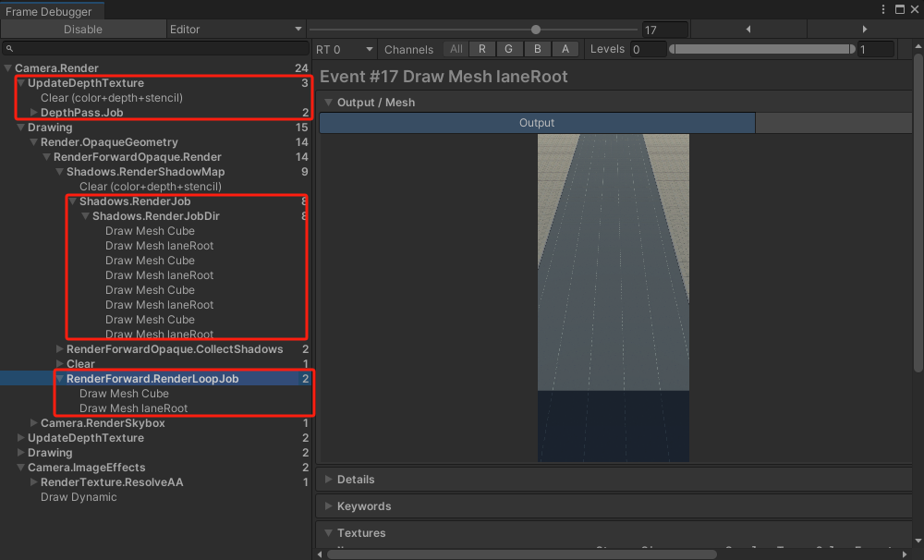Select Shadows.RenderJob row
This screenshot has height=560, width=924.
(155, 201)
